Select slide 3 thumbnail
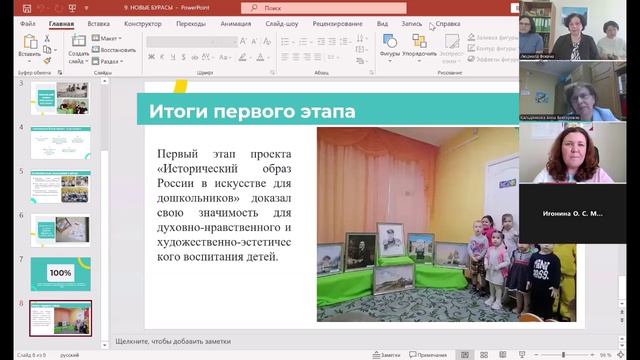 pos(60,98)
